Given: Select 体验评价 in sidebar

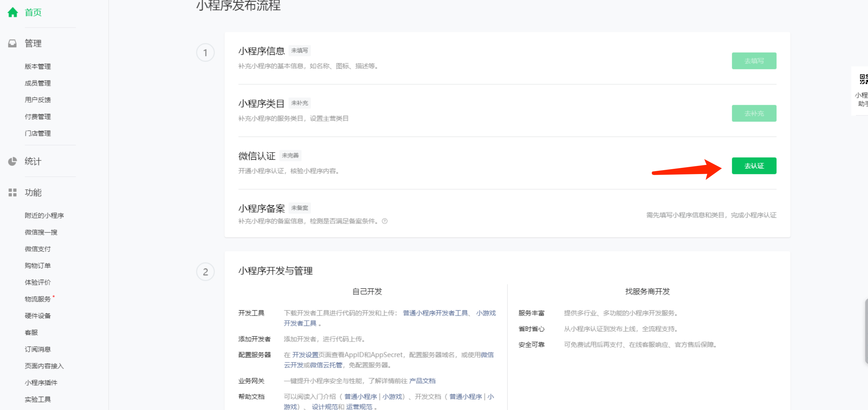Looking at the screenshot, I should point(38,282).
